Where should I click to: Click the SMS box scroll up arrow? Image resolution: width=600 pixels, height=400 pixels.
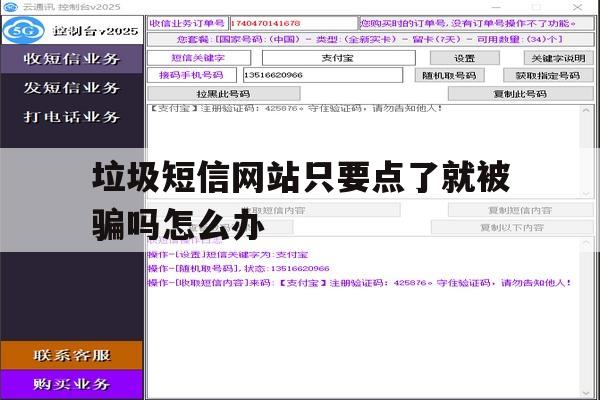586,111
